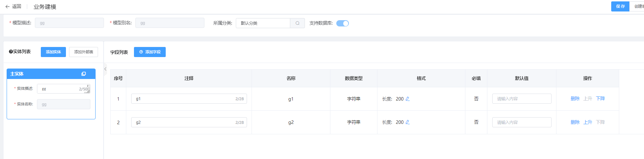Click the blue 保存 button
Screen dimensions: 644x159
tap(620, 6)
